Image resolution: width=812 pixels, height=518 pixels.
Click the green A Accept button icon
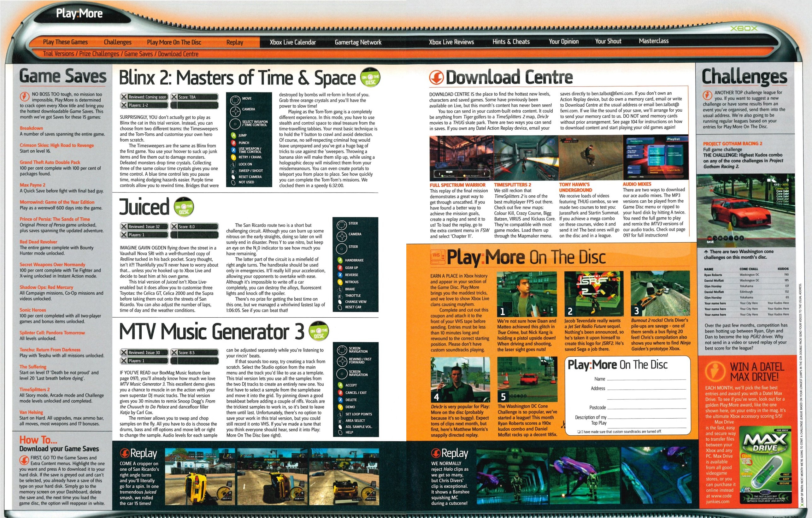(x=340, y=385)
